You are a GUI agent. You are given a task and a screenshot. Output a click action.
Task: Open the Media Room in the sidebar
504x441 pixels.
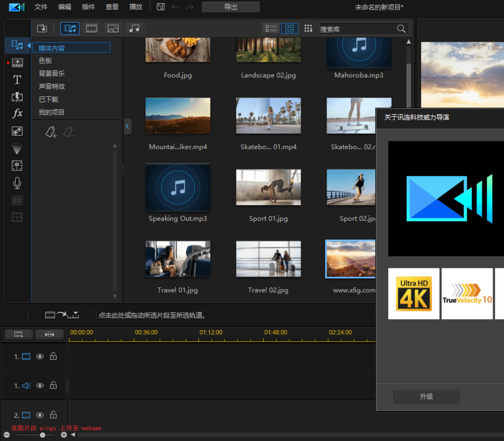[17, 45]
